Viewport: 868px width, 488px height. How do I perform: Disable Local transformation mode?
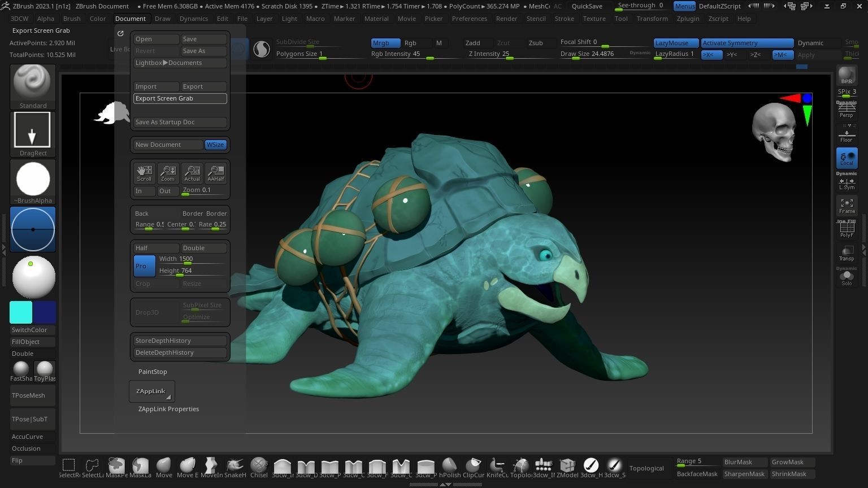tap(846, 159)
